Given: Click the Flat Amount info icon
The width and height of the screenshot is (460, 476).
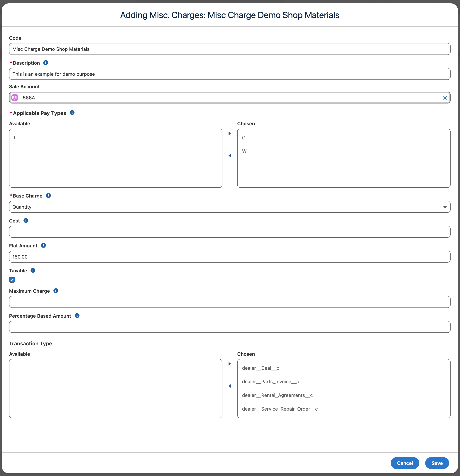Looking at the screenshot, I should 43,246.
